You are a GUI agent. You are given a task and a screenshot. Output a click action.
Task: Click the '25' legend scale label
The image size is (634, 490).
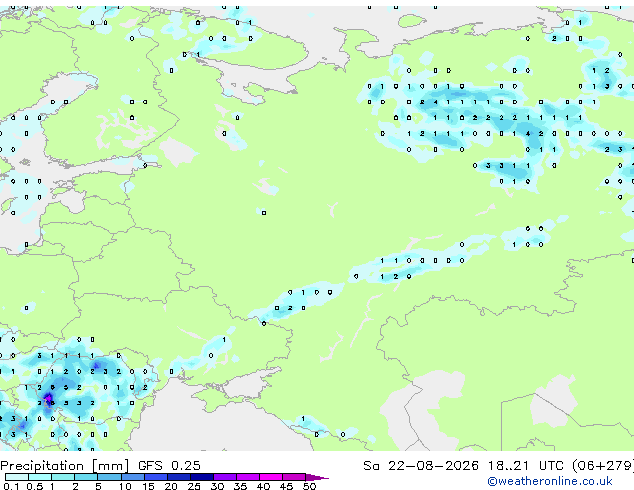tap(194, 486)
